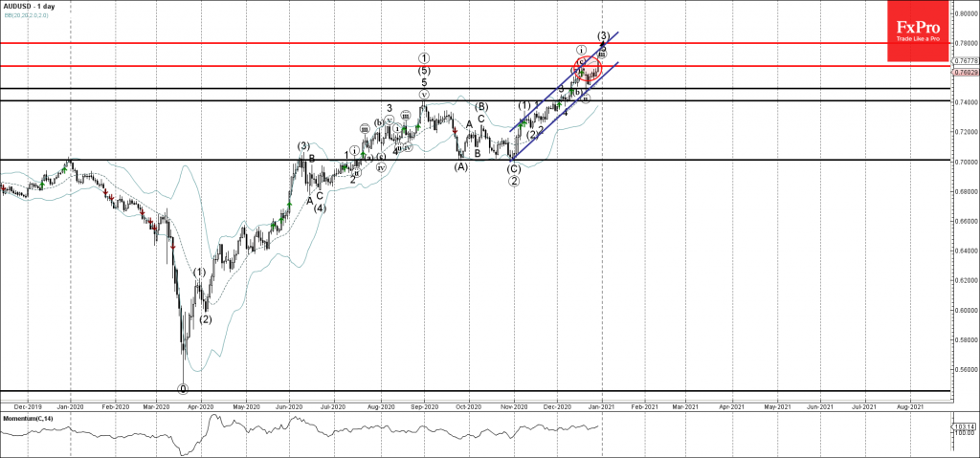The width and height of the screenshot is (980, 458).
Task: Click the 0.76778 price tag on the axis
Action: [964, 60]
